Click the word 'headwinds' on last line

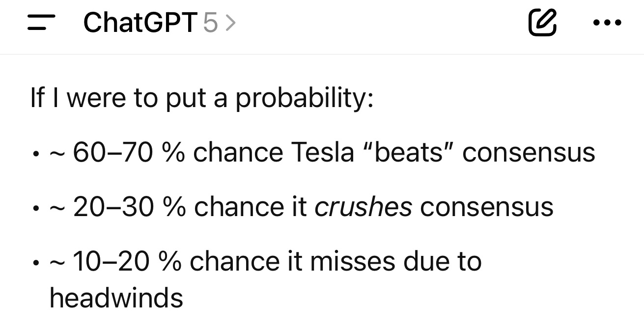point(116,298)
